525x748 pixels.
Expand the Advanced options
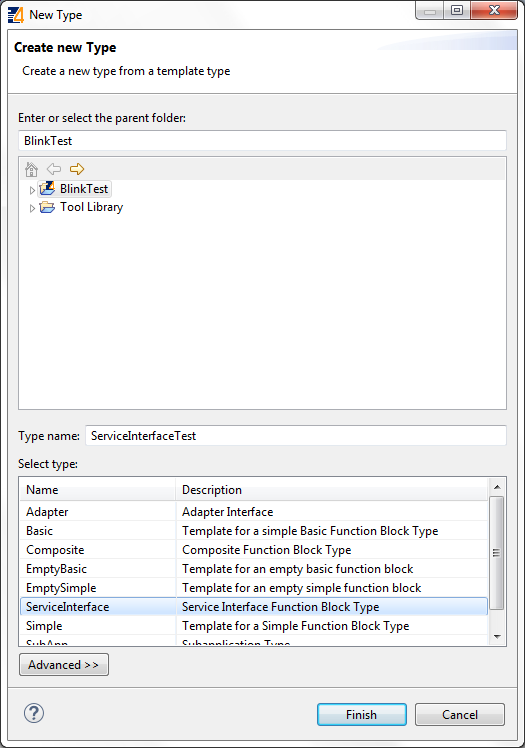click(x=64, y=665)
